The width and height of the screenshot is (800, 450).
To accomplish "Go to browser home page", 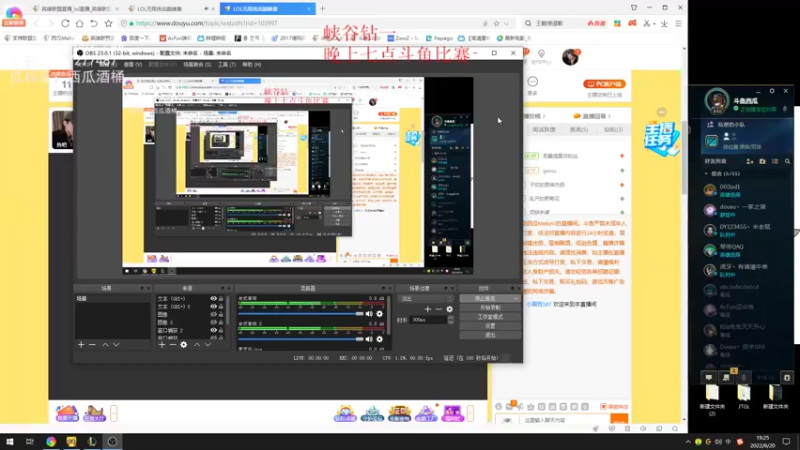I will coord(80,23).
